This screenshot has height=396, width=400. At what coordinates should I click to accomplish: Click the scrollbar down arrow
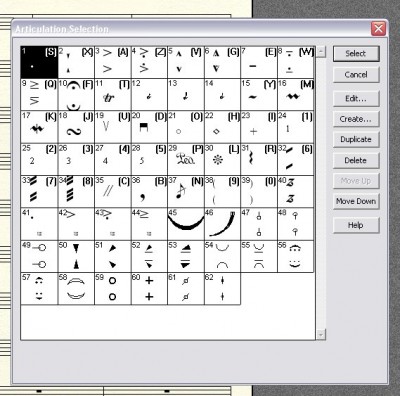[x=321, y=334]
